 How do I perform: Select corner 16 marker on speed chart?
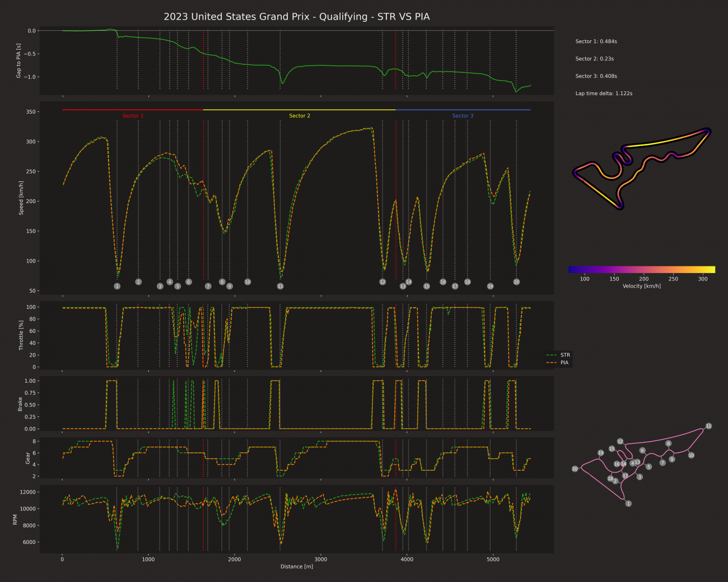[x=443, y=282]
